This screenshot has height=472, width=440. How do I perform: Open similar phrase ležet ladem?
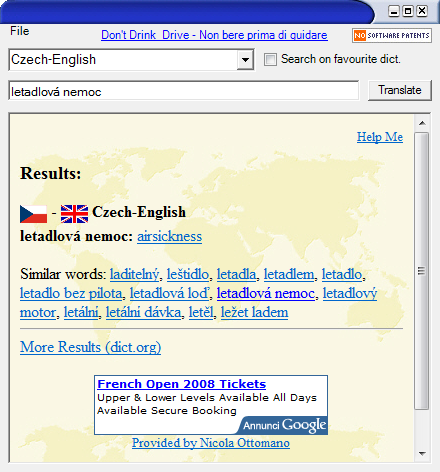(x=254, y=312)
